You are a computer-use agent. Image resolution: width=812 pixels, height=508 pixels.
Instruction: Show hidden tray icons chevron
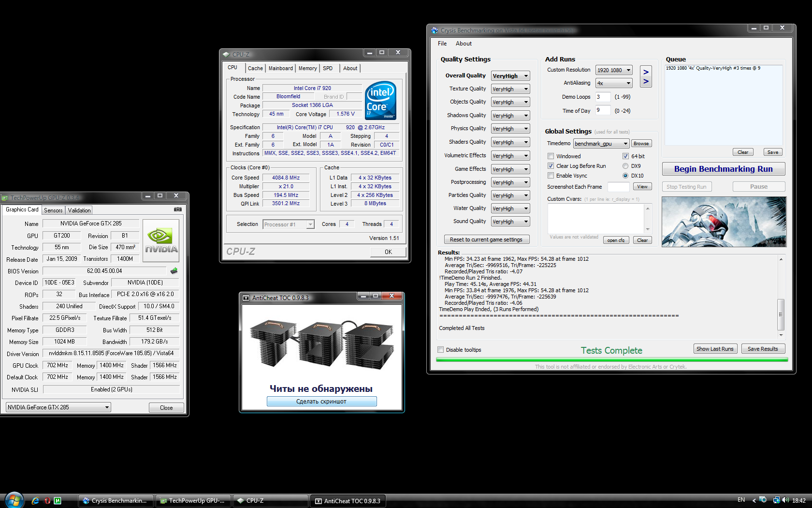coord(754,501)
